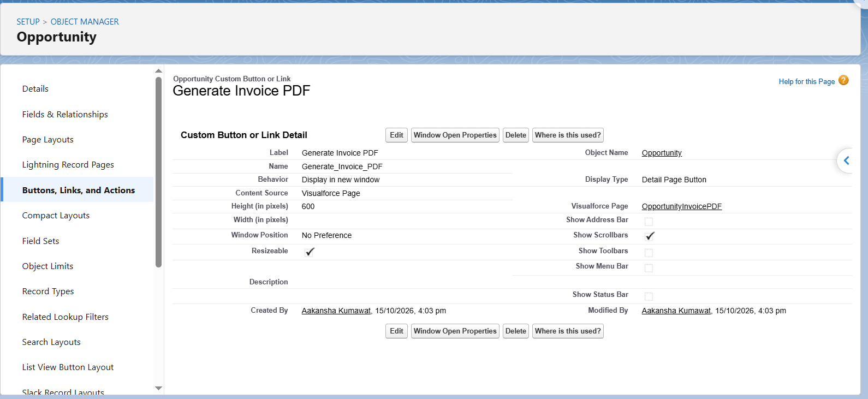The image size is (868, 399).
Task: Collapse the side panel chevron arrow
Action: (846, 160)
